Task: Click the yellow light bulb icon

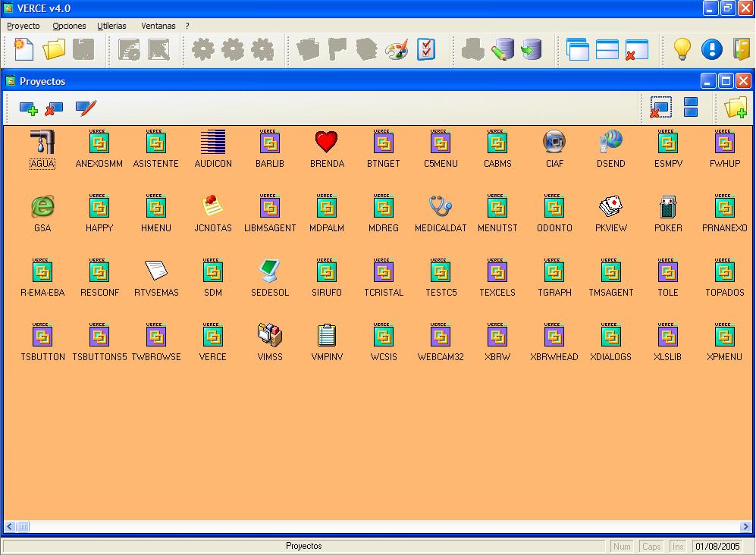Action: (682, 50)
